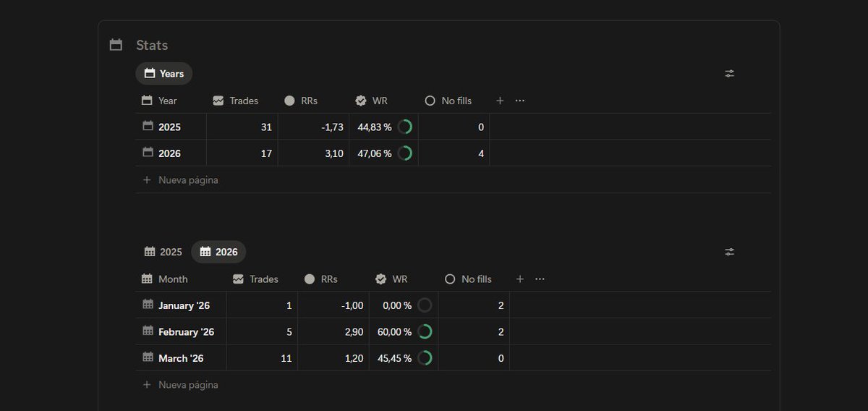Select the 1,20 RRs cell
868x411 pixels.
[333, 358]
